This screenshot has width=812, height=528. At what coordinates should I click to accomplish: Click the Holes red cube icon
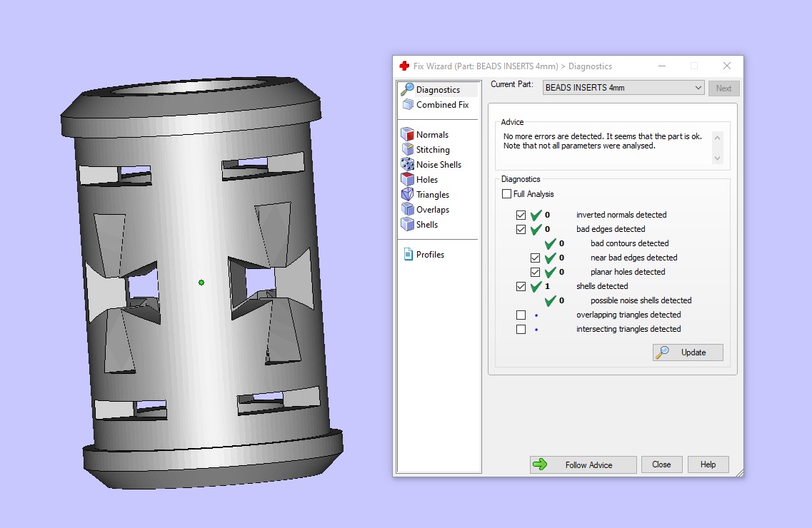(408, 179)
